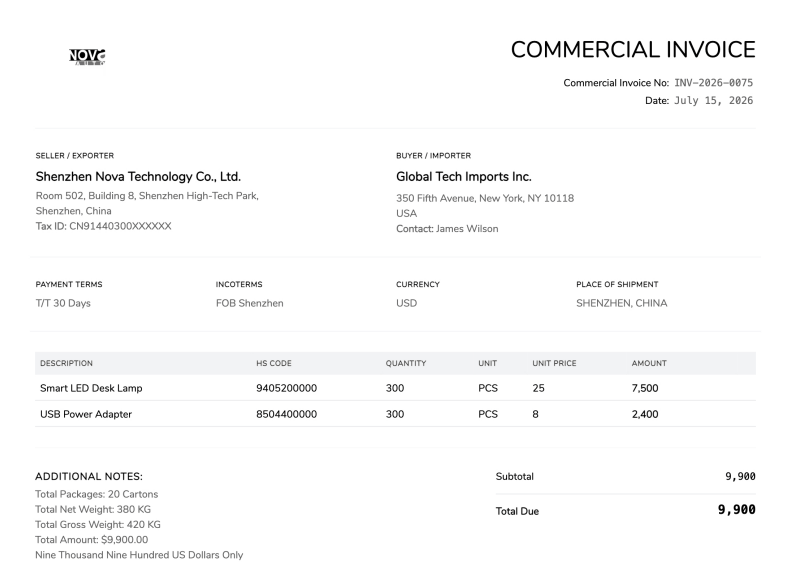Viewport: 790px width, 567px height.
Task: Click the PAYMENT TERMS label
Action: [x=69, y=284]
